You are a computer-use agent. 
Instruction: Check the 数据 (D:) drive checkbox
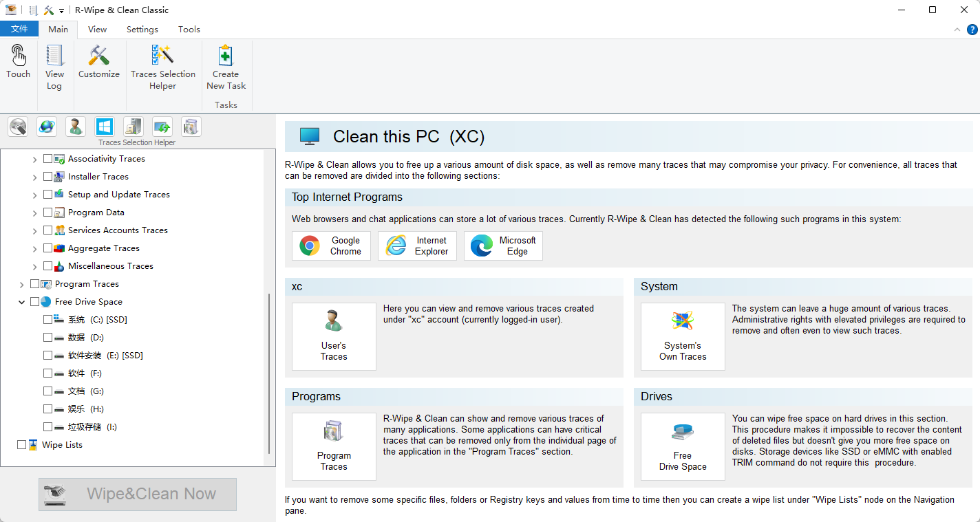pos(47,338)
